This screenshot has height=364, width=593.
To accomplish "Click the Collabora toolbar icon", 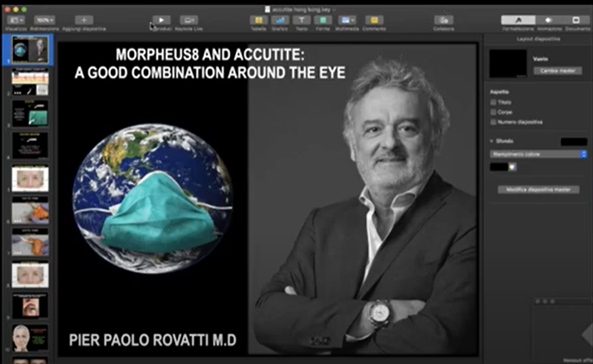I will tap(444, 20).
